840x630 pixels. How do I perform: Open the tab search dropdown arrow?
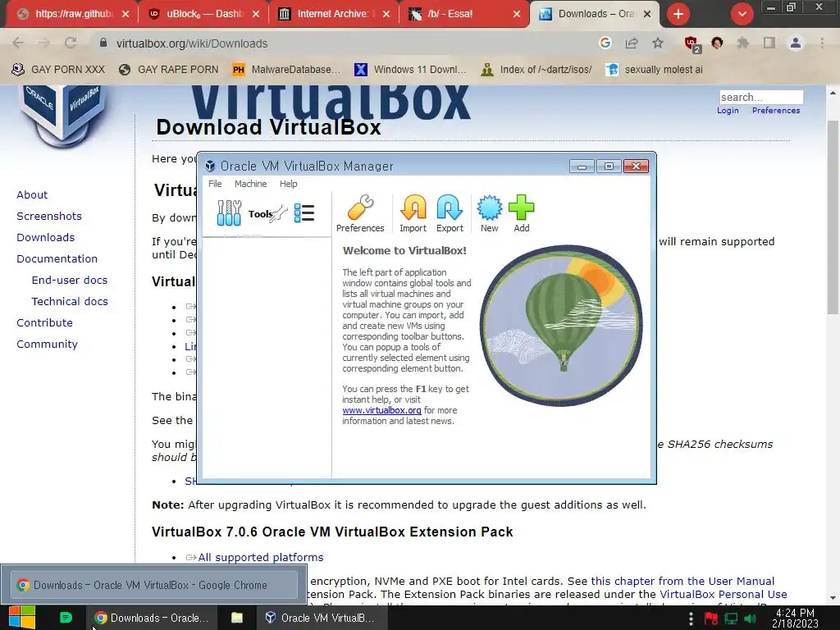[742, 14]
